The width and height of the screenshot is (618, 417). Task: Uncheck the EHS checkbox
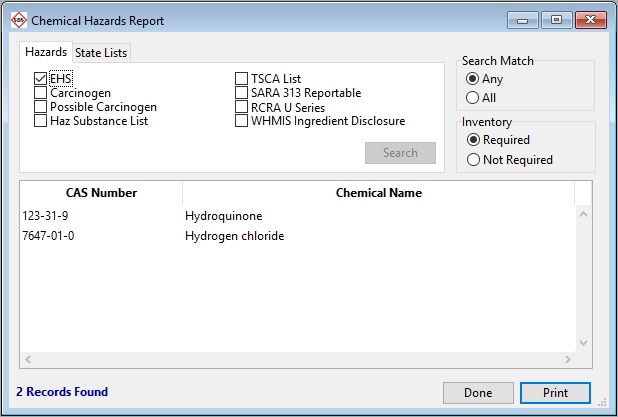[41, 79]
